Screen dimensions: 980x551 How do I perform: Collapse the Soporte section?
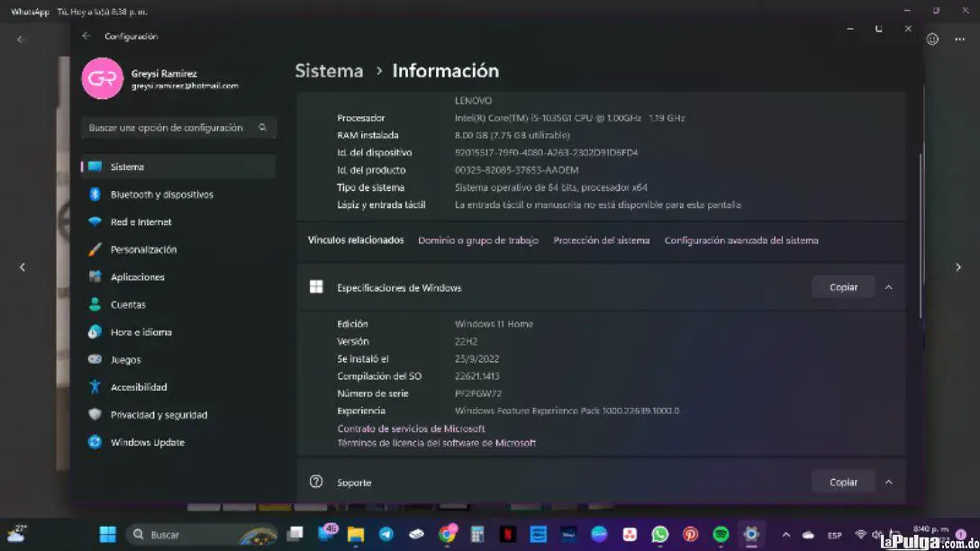tap(888, 483)
